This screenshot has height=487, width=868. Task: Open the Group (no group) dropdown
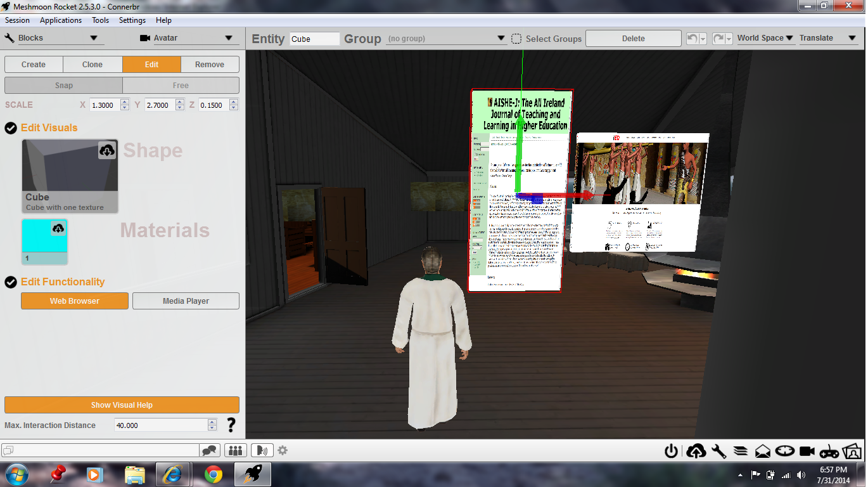click(446, 39)
